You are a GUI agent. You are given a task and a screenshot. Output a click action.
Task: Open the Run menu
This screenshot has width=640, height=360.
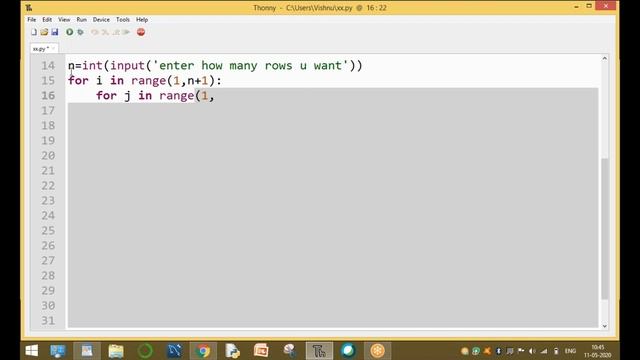click(x=81, y=20)
